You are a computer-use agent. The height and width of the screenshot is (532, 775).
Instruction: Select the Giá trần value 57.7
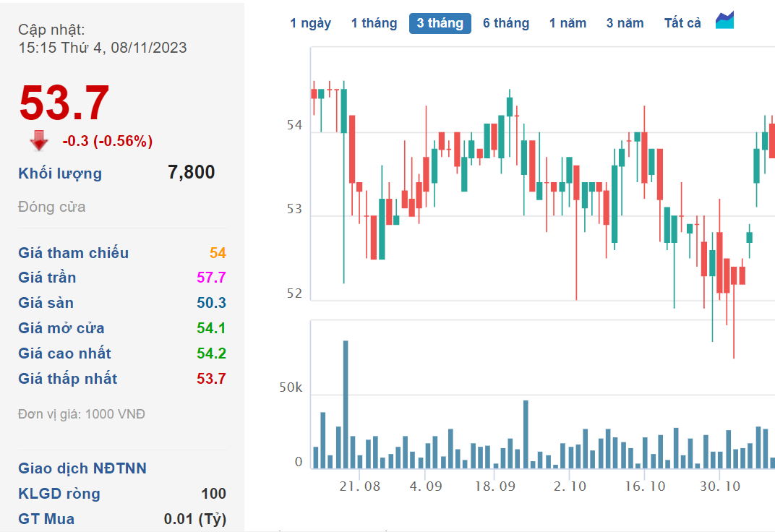click(211, 278)
